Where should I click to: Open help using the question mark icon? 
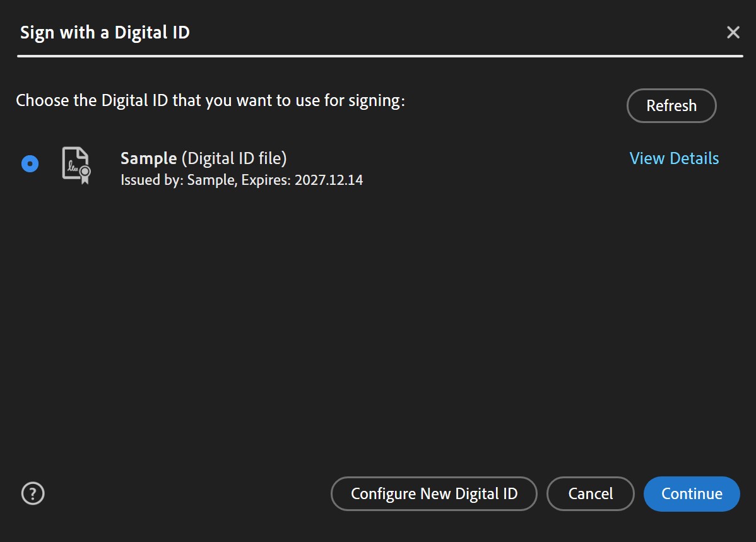pos(33,493)
